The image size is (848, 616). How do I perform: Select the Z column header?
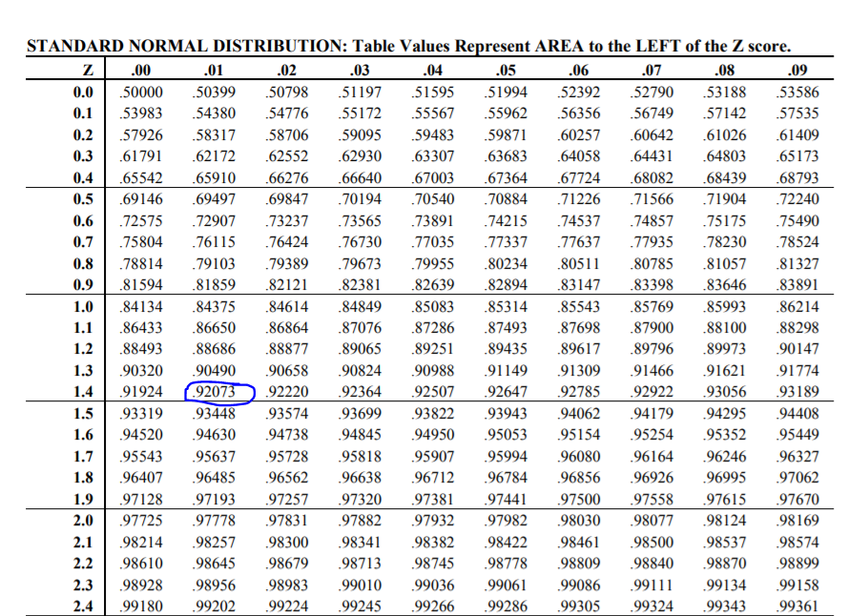pos(85,71)
